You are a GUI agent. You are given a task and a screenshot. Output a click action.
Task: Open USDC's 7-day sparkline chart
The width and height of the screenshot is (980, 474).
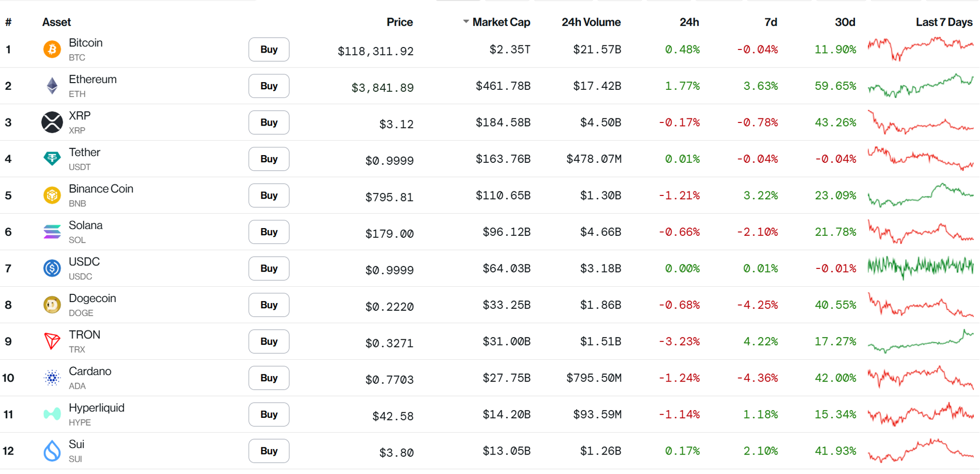click(x=921, y=268)
